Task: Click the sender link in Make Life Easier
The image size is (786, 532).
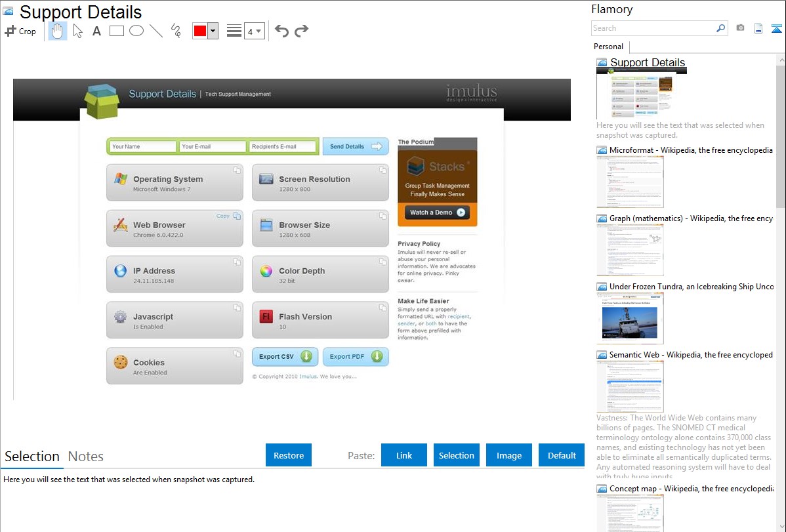Action: point(407,323)
